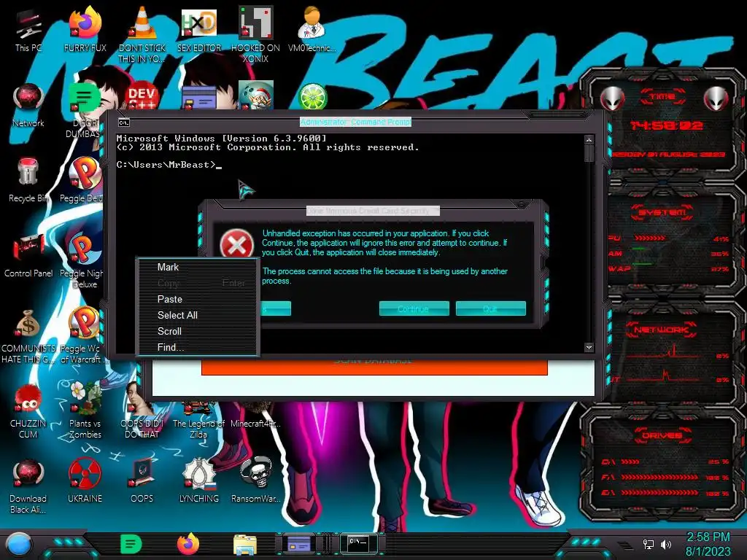The width and height of the screenshot is (747, 560).
Task: Click the F:\ drive usage bar
Action: pos(659,477)
